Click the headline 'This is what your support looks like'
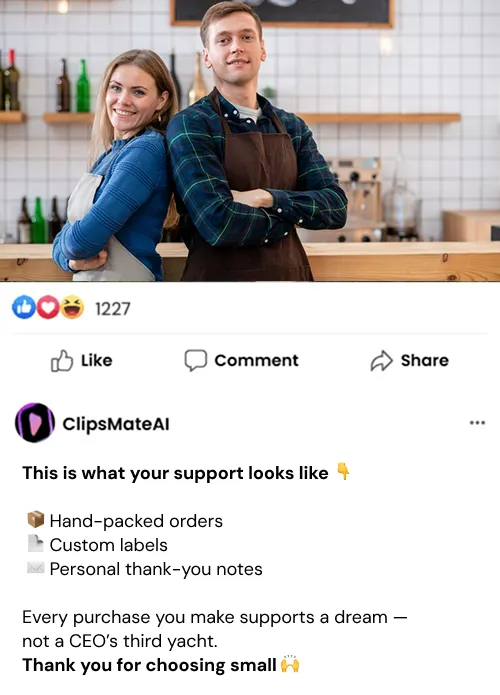The height and width of the screenshot is (695, 500). (x=176, y=473)
